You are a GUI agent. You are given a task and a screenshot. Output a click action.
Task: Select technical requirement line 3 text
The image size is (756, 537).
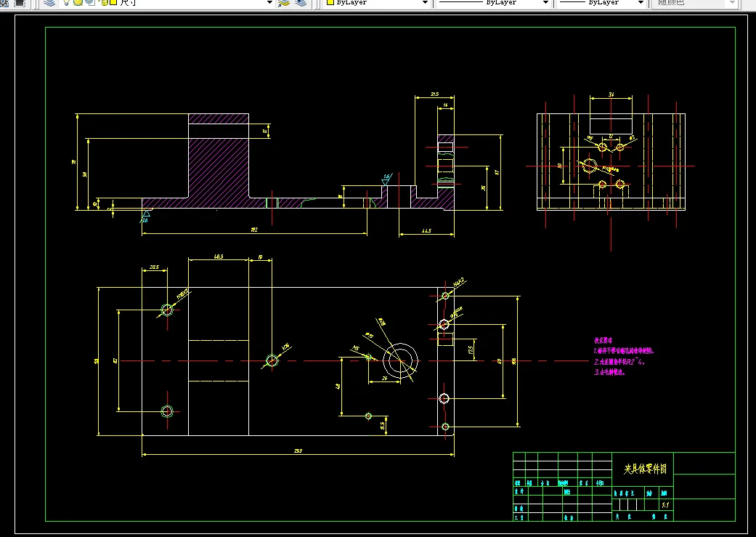(x=609, y=372)
